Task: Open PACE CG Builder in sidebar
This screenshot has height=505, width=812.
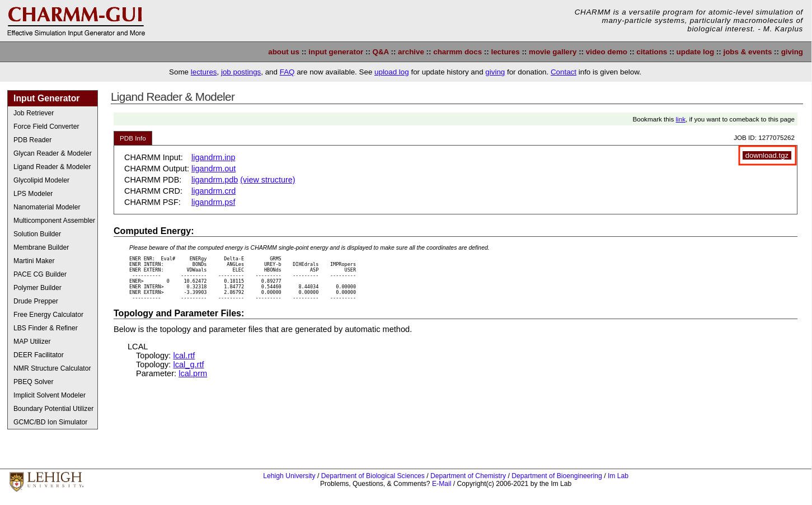Action: (x=53, y=274)
